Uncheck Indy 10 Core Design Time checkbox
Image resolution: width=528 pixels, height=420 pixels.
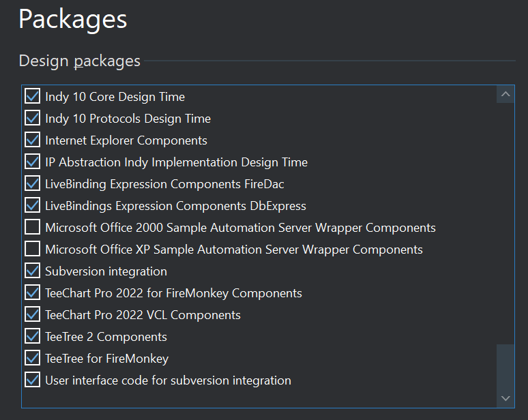coord(32,96)
